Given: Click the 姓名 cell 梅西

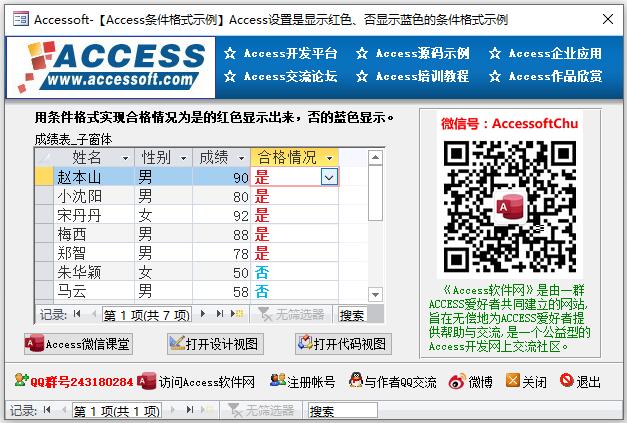Looking at the screenshot, I should (94, 234).
